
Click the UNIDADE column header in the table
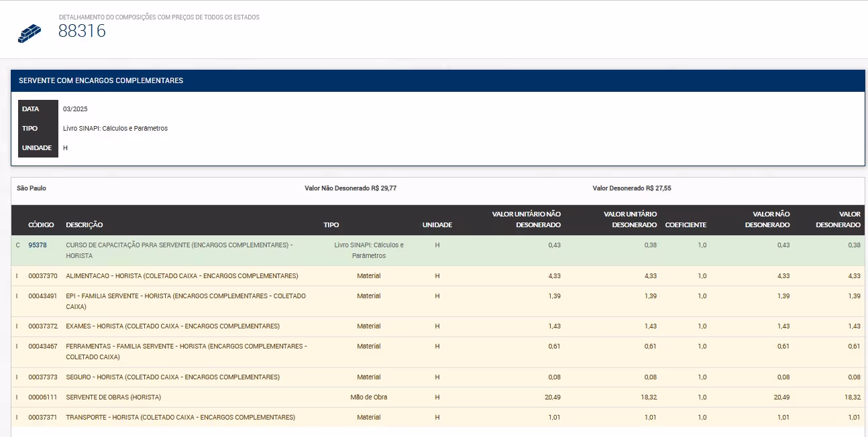pyautogui.click(x=437, y=225)
